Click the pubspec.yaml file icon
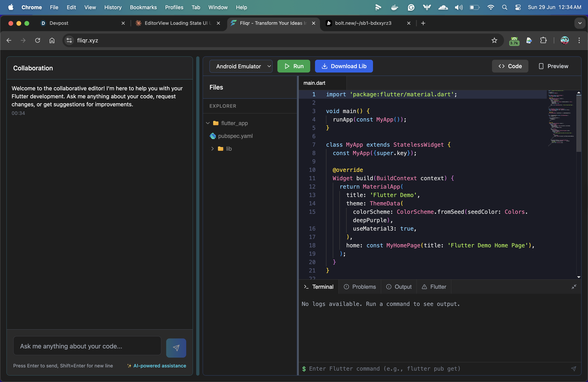This screenshot has width=588, height=382. click(212, 136)
